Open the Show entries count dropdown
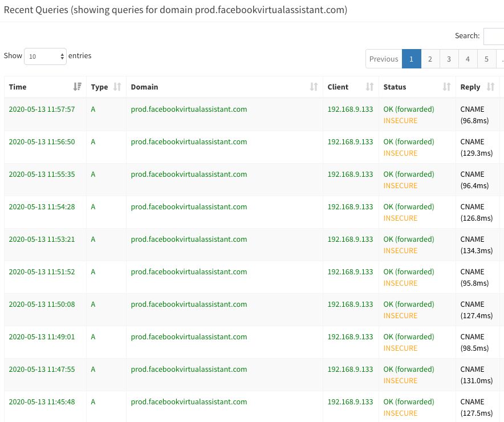Screen dimensions: 504x422 point(45,56)
